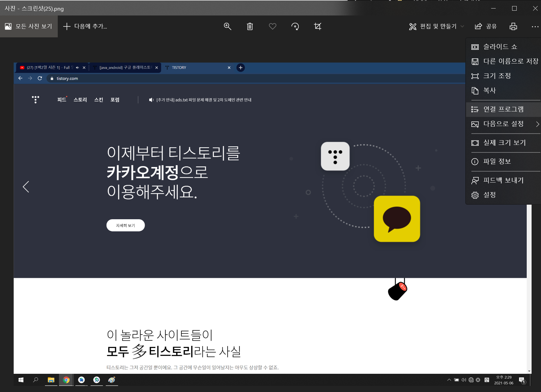Open 연결 프로그램 menu item
Screen dimensions: 541x392
click(x=503, y=109)
